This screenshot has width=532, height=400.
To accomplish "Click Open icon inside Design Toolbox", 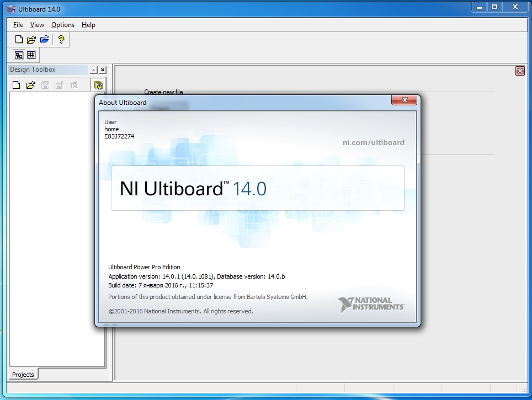I will pyautogui.click(x=30, y=85).
